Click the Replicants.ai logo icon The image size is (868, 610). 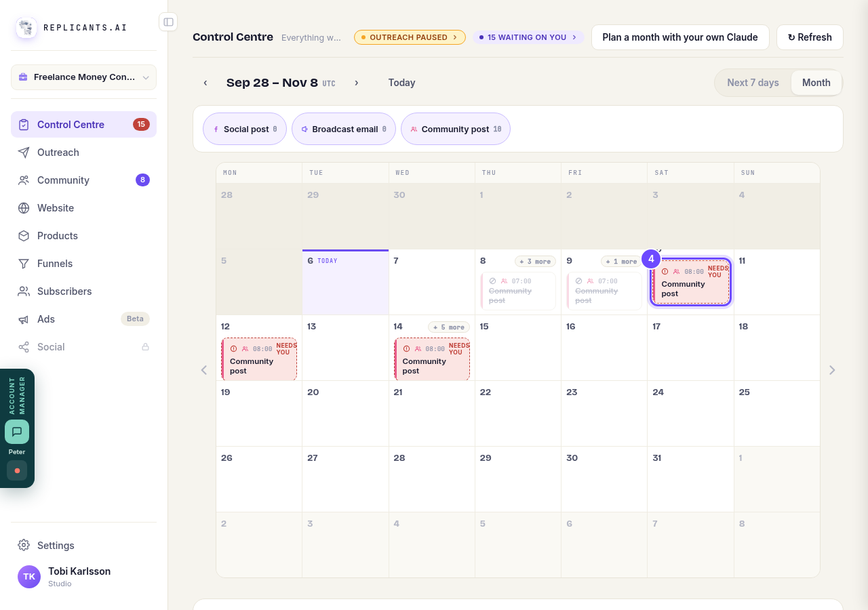point(26,28)
